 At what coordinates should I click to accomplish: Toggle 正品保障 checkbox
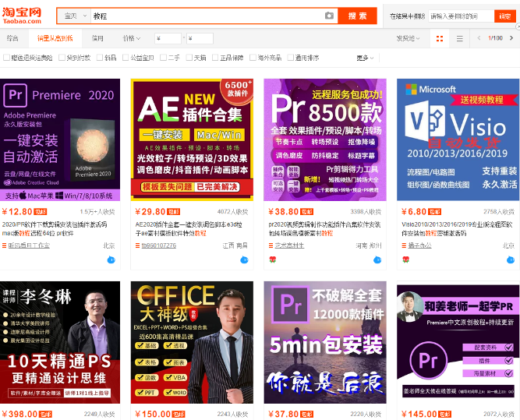click(x=215, y=58)
